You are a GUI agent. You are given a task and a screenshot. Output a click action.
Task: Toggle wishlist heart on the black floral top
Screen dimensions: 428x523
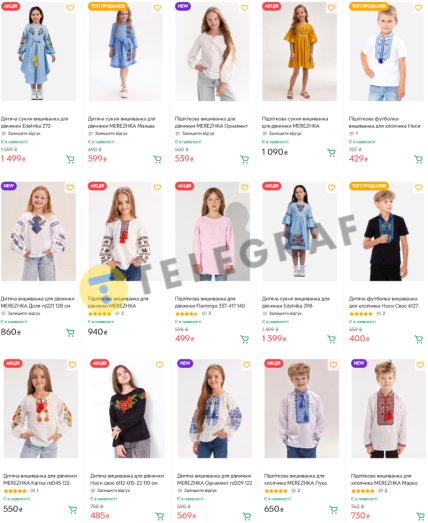click(x=159, y=365)
